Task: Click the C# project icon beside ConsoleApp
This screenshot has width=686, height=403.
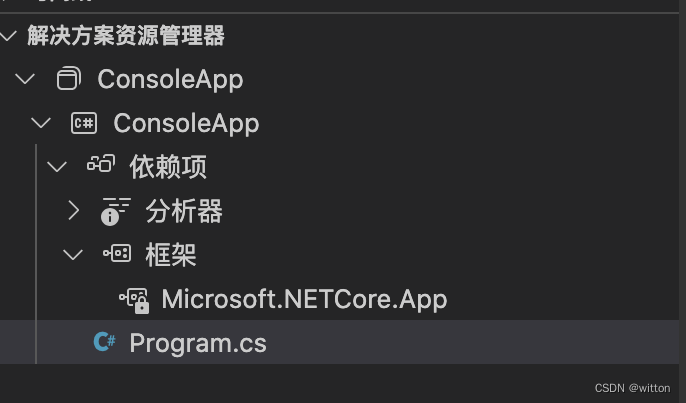Action: 83,123
